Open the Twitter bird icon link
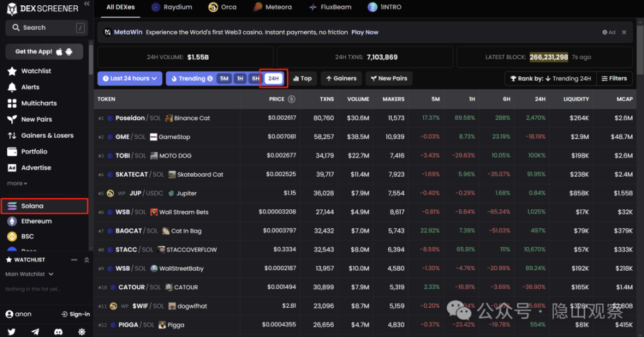Image resolution: width=644 pixels, height=337 pixels. pos(11,332)
